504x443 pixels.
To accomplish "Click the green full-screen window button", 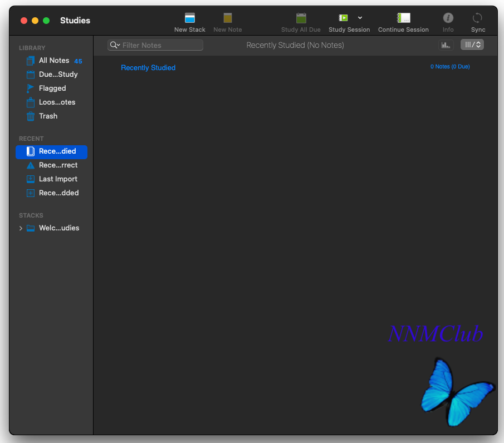I will [46, 21].
